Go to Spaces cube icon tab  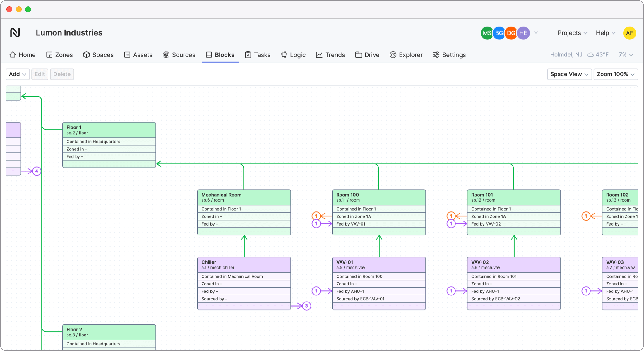coord(86,55)
